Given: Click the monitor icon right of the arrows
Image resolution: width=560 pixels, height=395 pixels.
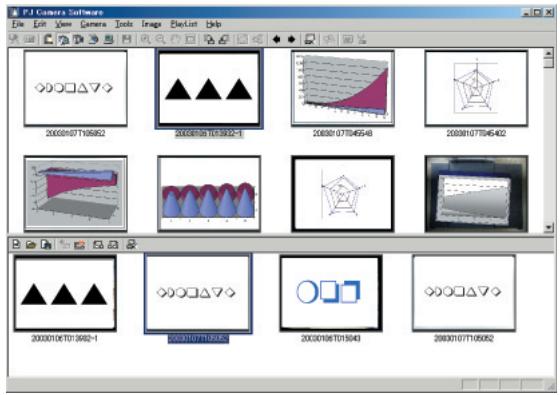Looking at the screenshot, I should coord(310,39).
